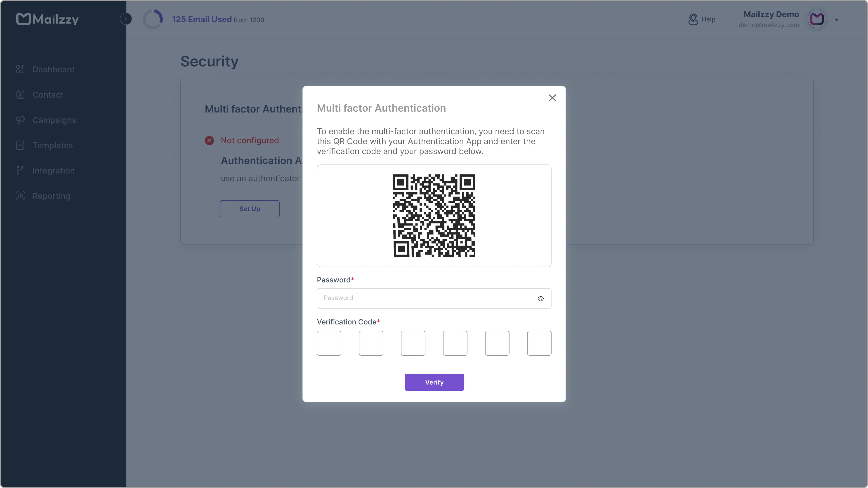Image resolution: width=868 pixels, height=488 pixels.
Task: Close the Multi factor Authentication dialog
Action: click(x=552, y=98)
